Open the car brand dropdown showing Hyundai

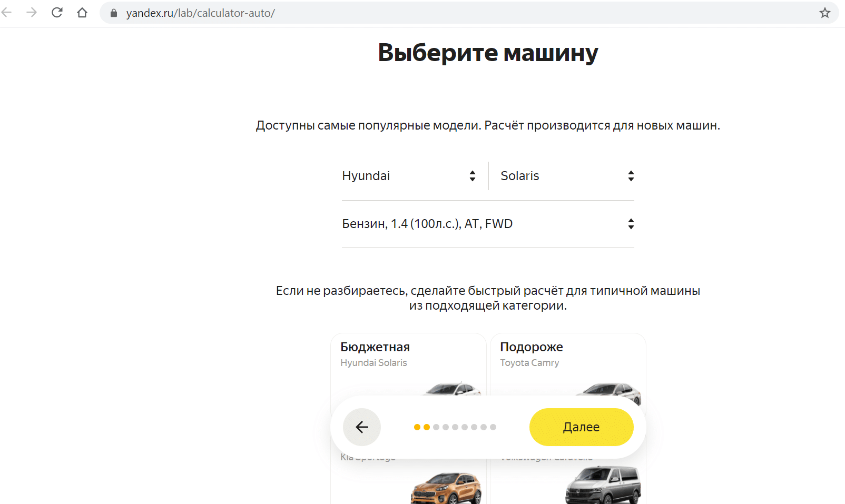[408, 175]
